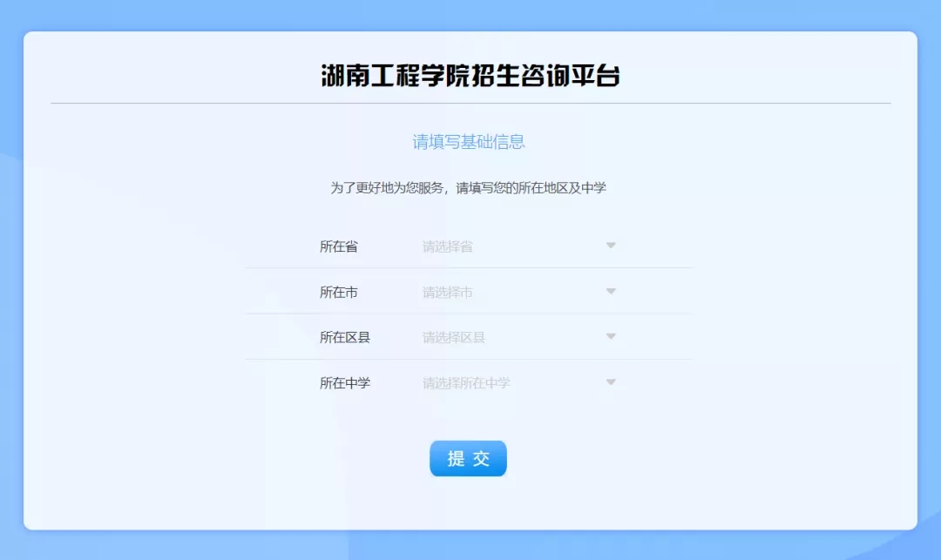941x560 pixels.
Task: Click the arrow icon in 所在区县 row
Action: pos(610,336)
